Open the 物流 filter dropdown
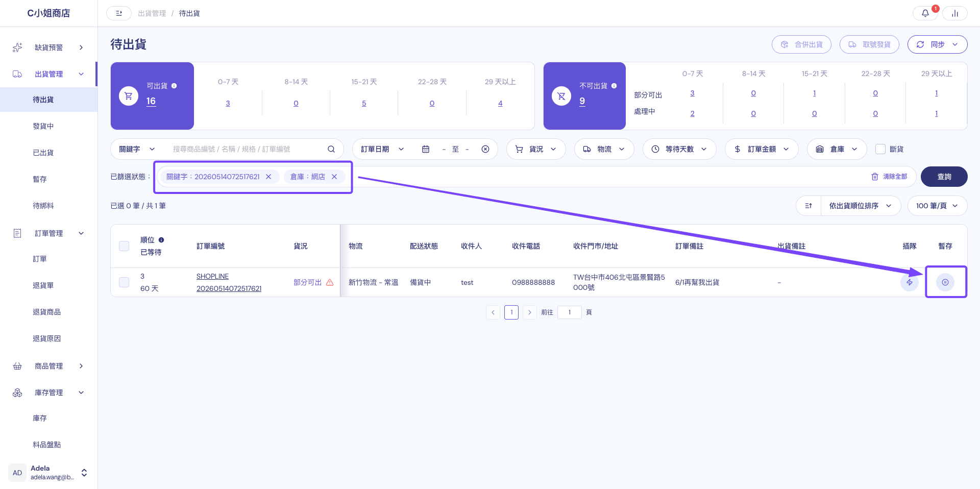The height and width of the screenshot is (489, 980). click(x=604, y=149)
